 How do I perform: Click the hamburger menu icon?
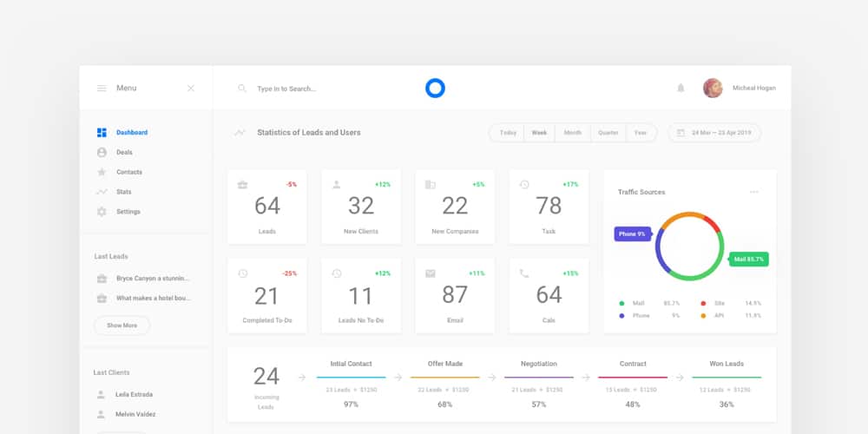pyautogui.click(x=102, y=88)
